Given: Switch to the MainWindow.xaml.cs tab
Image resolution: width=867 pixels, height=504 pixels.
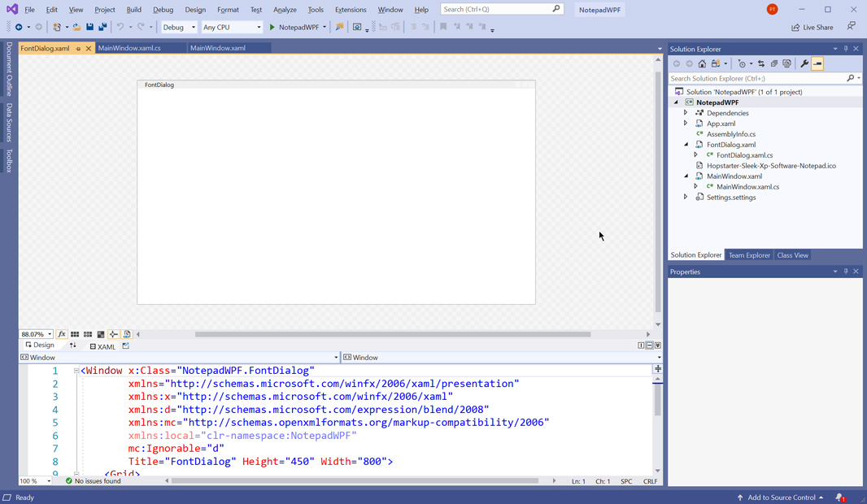Looking at the screenshot, I should click(x=129, y=48).
